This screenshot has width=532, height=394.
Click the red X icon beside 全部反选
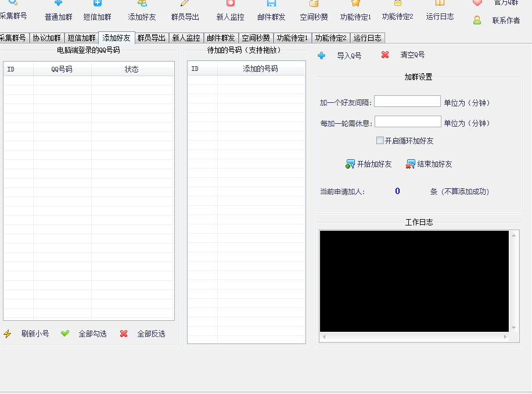point(124,334)
